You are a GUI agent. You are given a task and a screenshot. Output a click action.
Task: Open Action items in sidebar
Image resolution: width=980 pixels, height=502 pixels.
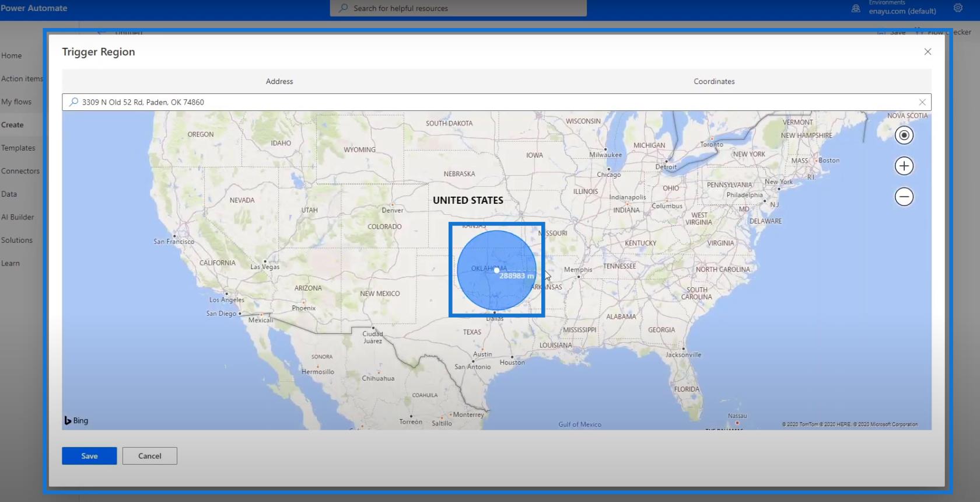tap(22, 79)
